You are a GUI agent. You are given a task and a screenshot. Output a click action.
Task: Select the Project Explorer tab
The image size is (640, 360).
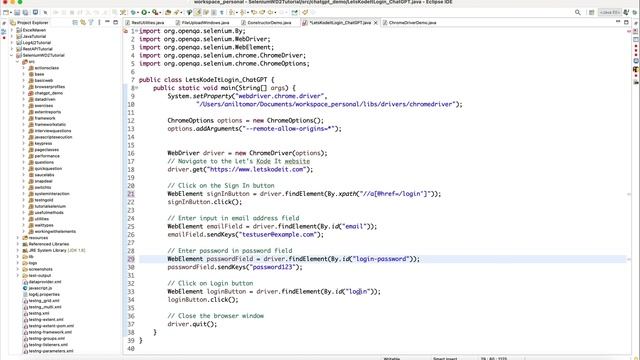coord(33,22)
